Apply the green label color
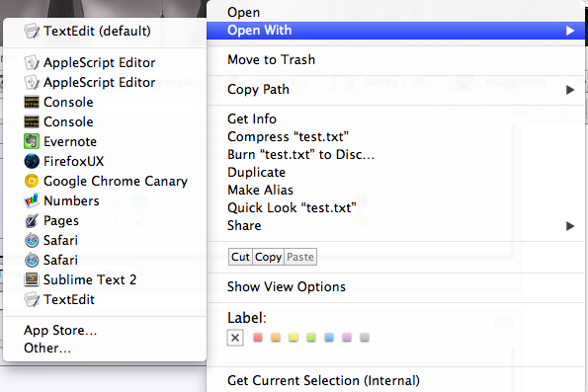The image size is (588, 392). [x=311, y=338]
